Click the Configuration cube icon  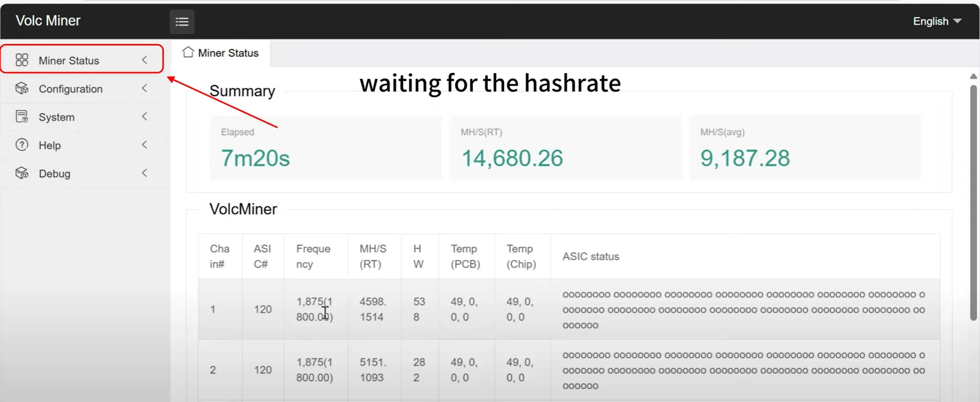22,88
